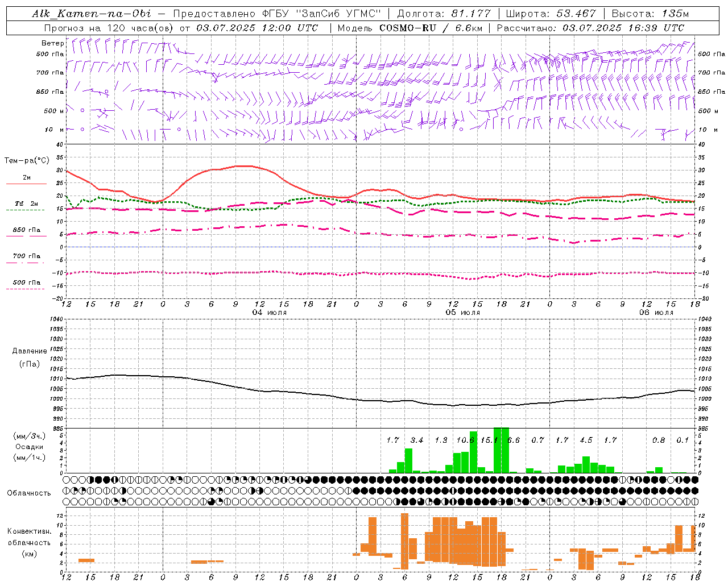Select the computed time 03.07.2025 16:39 UTC
This screenshot has width=728, height=582.
tap(623, 28)
